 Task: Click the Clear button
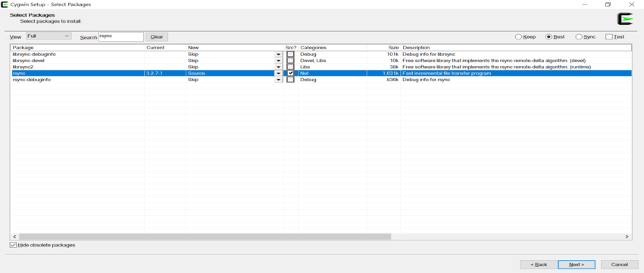[157, 36]
